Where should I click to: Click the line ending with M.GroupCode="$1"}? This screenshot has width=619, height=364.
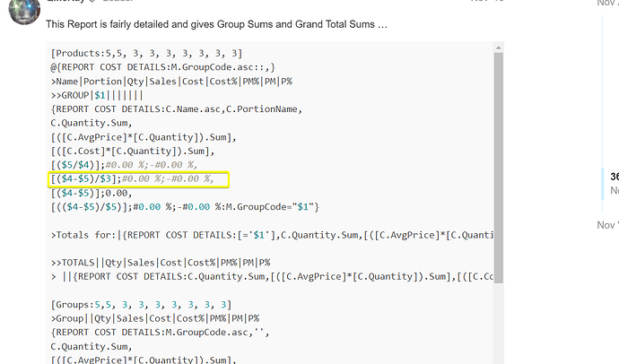pos(185,207)
